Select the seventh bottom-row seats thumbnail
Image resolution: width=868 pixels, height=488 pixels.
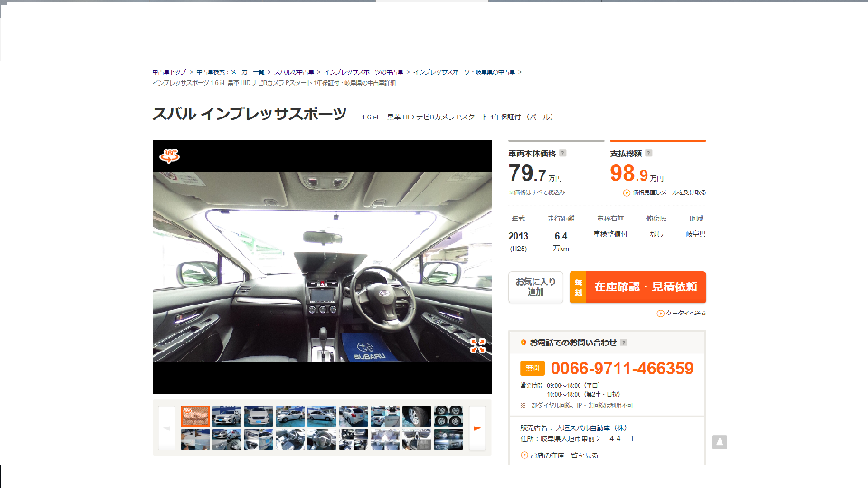[x=385, y=440]
